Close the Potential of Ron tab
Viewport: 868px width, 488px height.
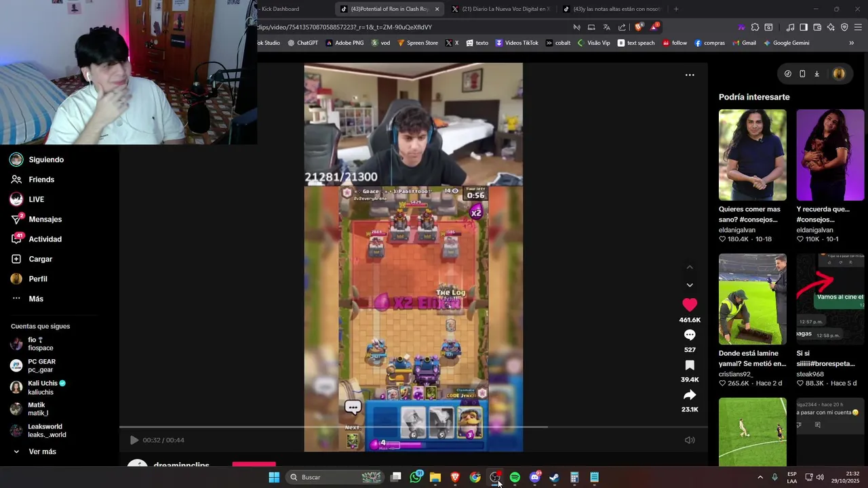coord(437,9)
